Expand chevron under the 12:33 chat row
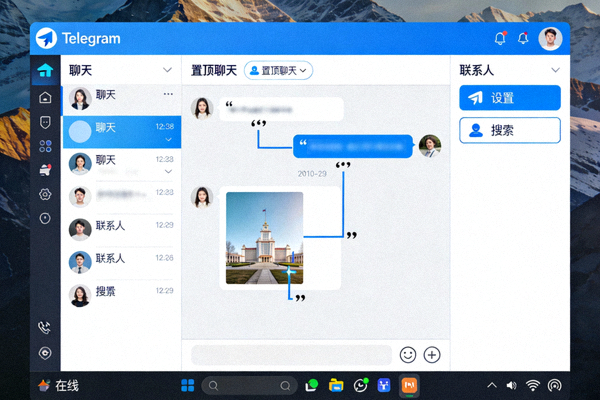The height and width of the screenshot is (400, 600). pyautogui.click(x=168, y=171)
